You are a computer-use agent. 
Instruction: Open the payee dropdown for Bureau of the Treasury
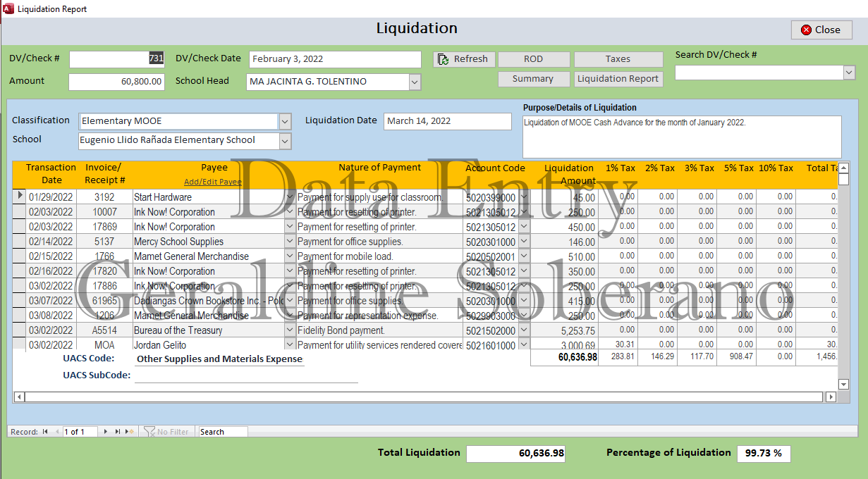click(x=290, y=330)
